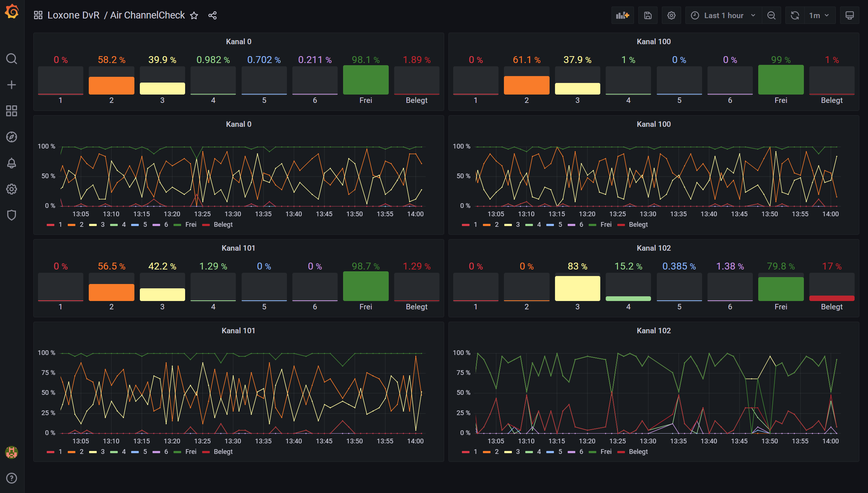Star this dashboard as favorite

(x=194, y=16)
